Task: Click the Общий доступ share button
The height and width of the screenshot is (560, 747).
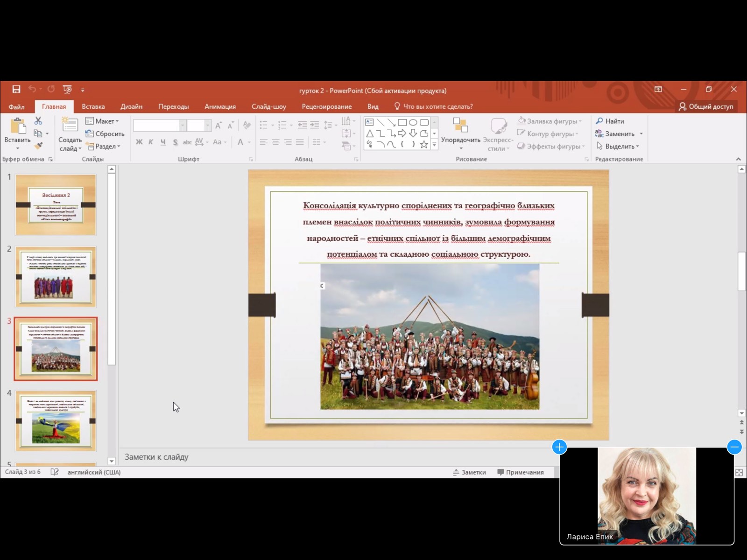Action: click(706, 106)
